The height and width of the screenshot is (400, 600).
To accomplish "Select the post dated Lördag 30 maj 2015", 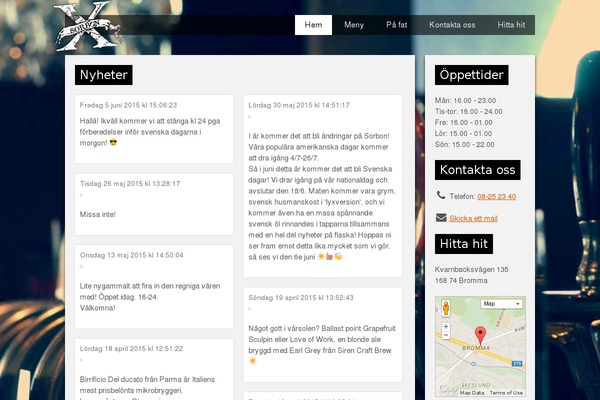I will click(x=323, y=186).
